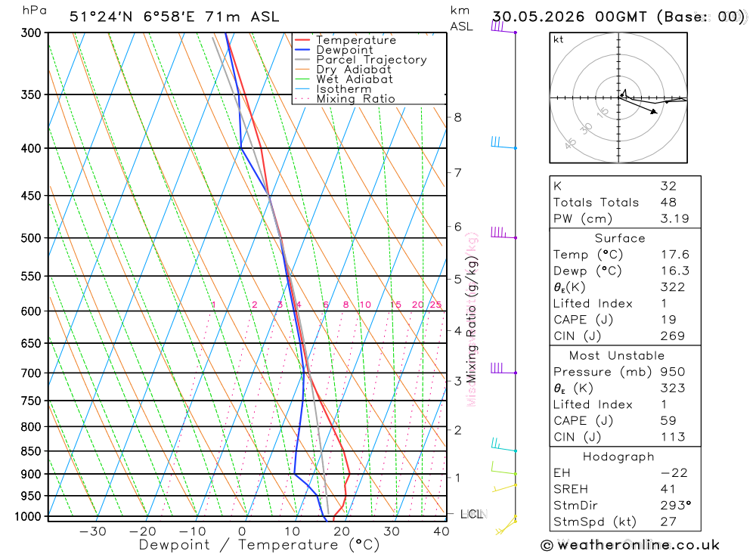
Task: Click the kt label in the hodograph
Action: point(559,39)
